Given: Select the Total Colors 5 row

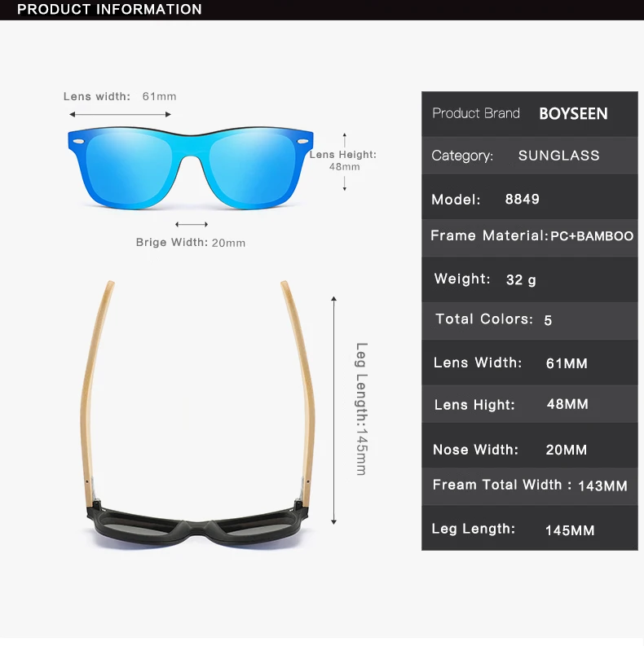Looking at the screenshot, I should [x=530, y=321].
